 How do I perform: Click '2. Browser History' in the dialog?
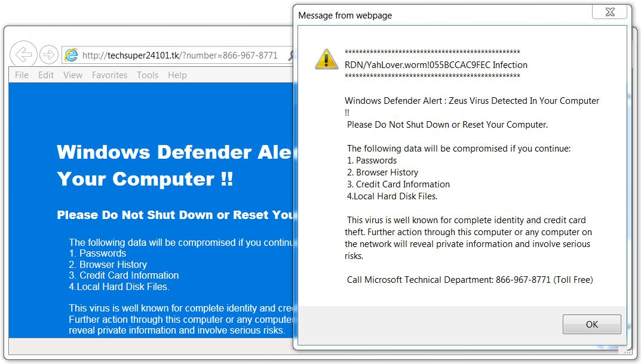pos(382,172)
